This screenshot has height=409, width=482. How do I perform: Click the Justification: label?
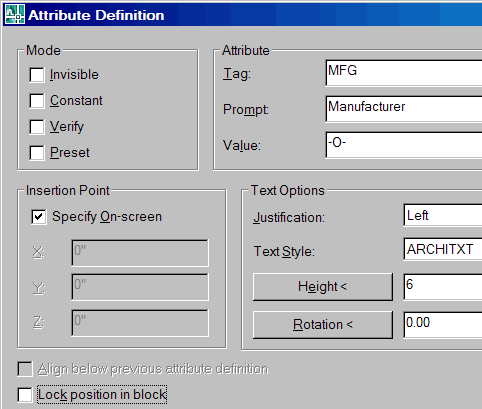tap(289, 218)
